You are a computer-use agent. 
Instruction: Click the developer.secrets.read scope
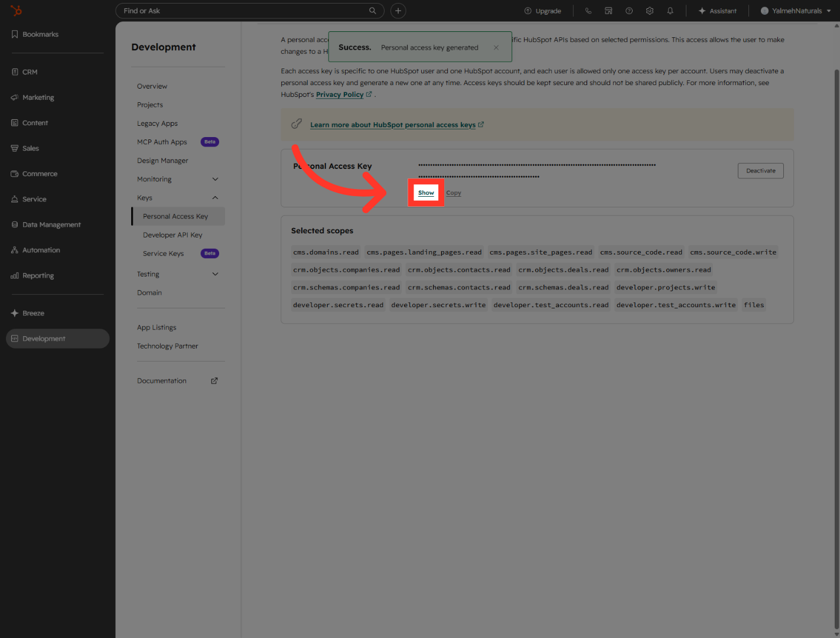click(x=338, y=305)
